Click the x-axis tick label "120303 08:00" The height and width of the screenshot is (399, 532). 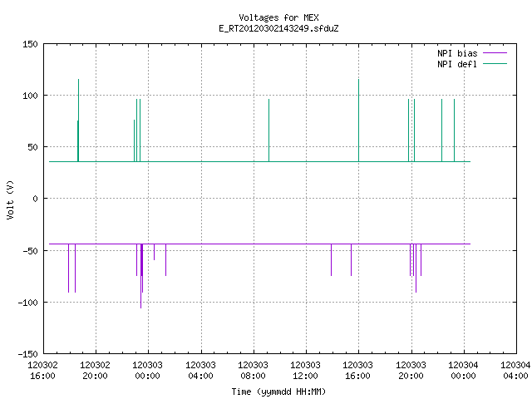[x=253, y=371]
